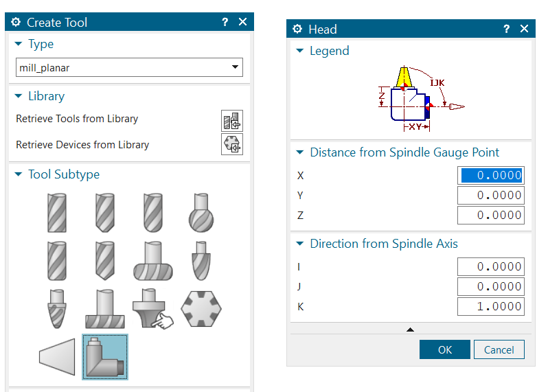Choose the T-cutter tool subtype icon

pos(104,309)
